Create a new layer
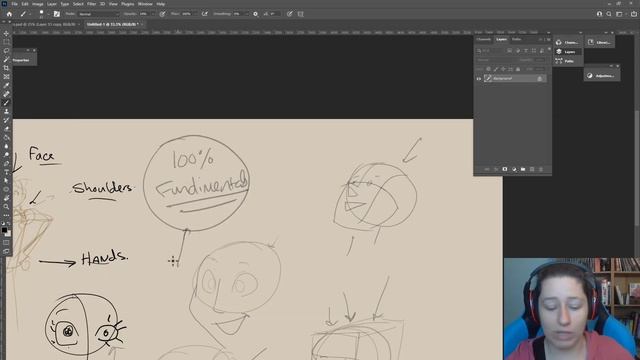Viewport: 640px width, 360px height. [532, 169]
